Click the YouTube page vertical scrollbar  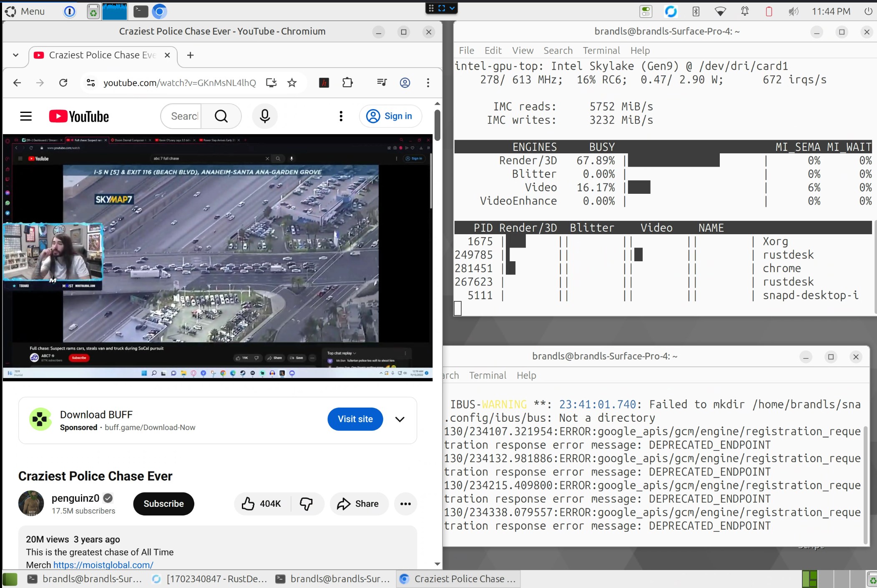437,125
